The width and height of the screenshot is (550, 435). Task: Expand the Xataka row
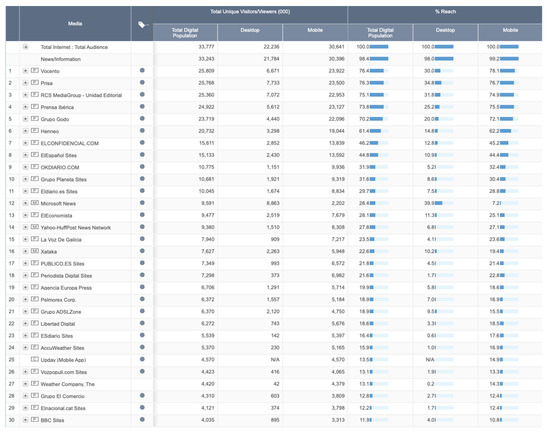click(x=25, y=252)
